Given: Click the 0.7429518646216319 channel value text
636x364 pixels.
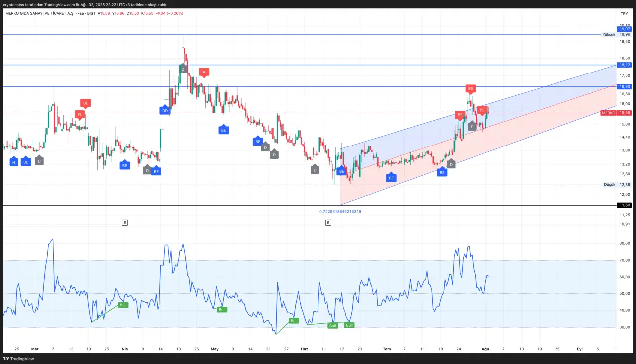Looking at the screenshot, I should point(340,211).
